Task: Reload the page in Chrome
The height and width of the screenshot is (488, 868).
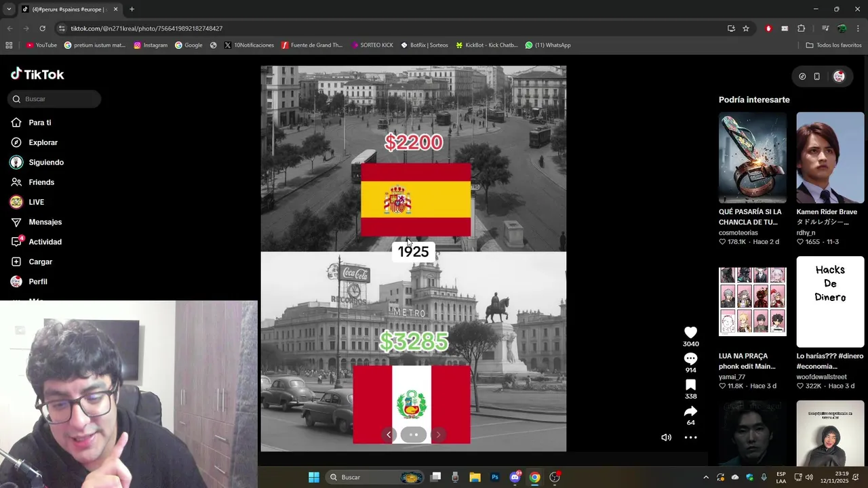Action: (x=42, y=28)
